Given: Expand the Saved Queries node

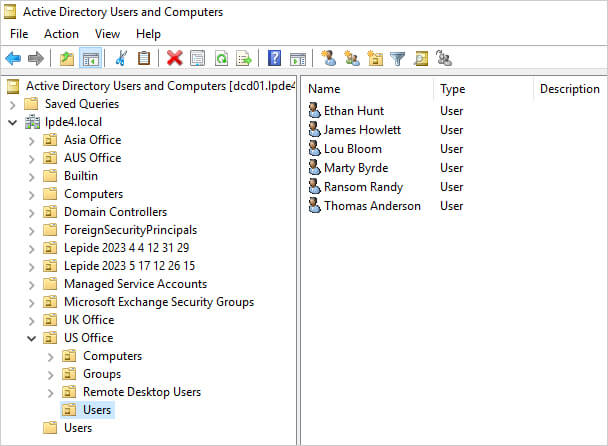Looking at the screenshot, I should click(12, 105).
